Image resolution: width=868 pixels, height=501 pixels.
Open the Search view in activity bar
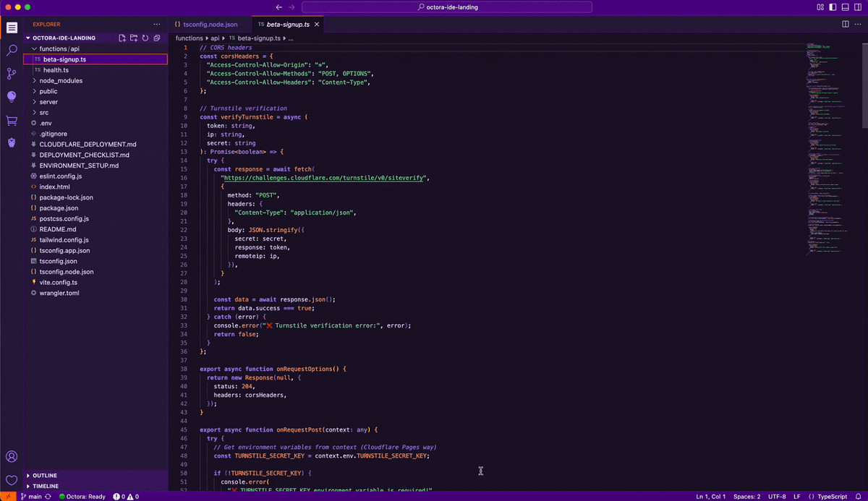[x=12, y=51]
